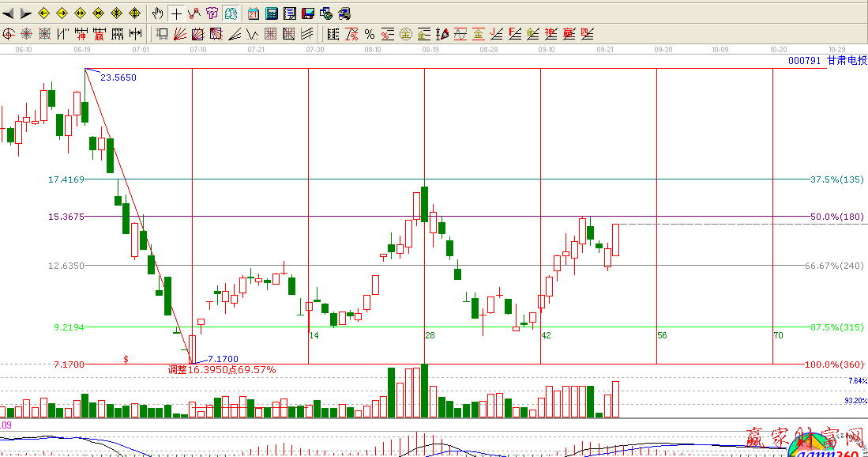
Task: Select the zigzag line drawing tool
Action: coord(194,13)
